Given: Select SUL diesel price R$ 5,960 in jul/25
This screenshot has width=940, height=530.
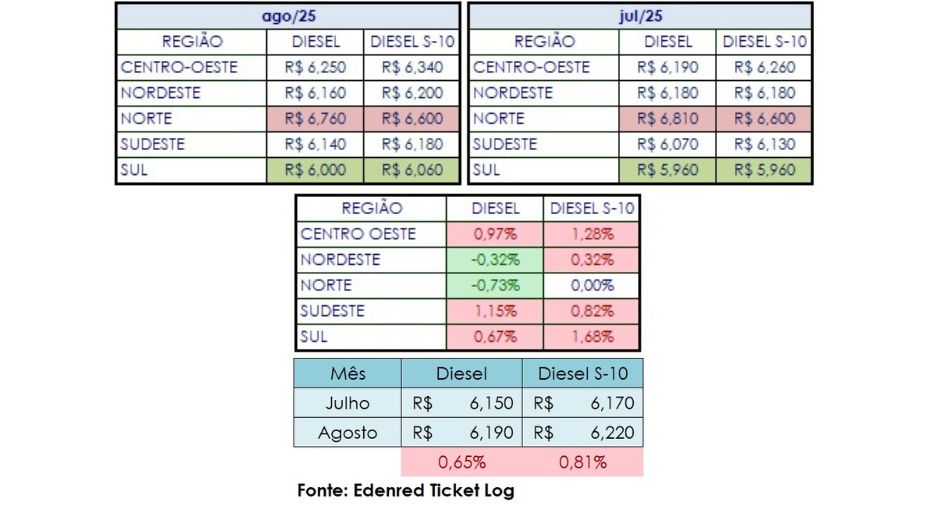Looking at the screenshot, I should [667, 170].
